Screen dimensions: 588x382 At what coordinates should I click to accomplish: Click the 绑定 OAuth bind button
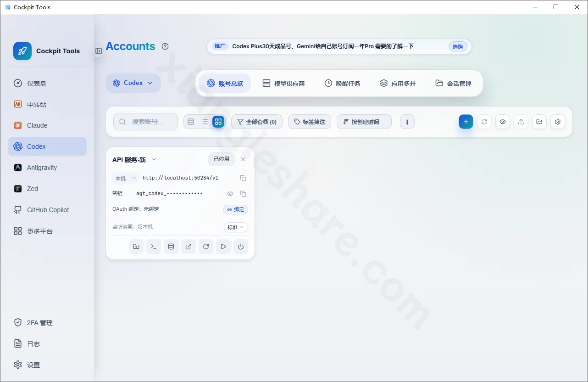click(236, 209)
